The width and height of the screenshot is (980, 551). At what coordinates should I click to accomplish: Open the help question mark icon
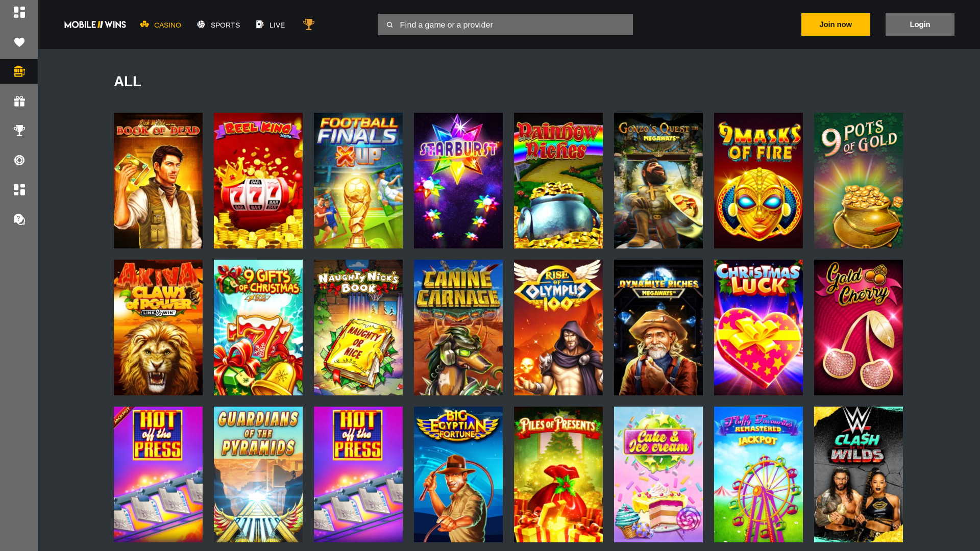[x=19, y=219]
